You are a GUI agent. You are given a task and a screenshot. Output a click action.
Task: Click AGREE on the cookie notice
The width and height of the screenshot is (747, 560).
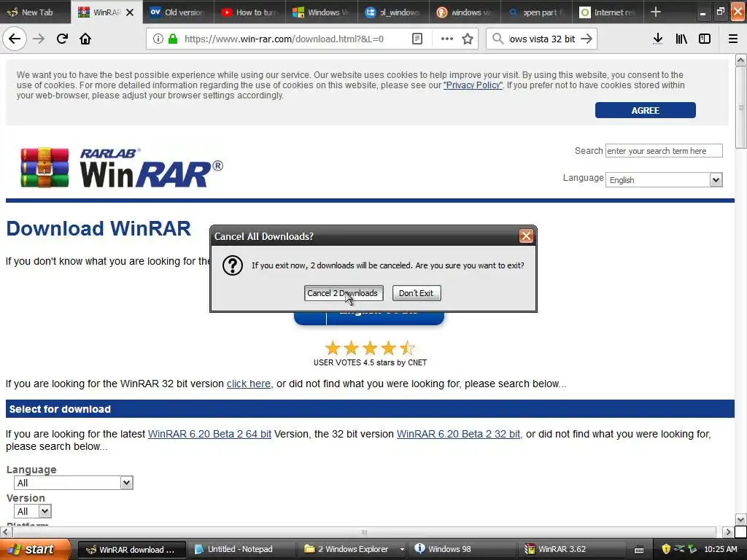pyautogui.click(x=645, y=110)
